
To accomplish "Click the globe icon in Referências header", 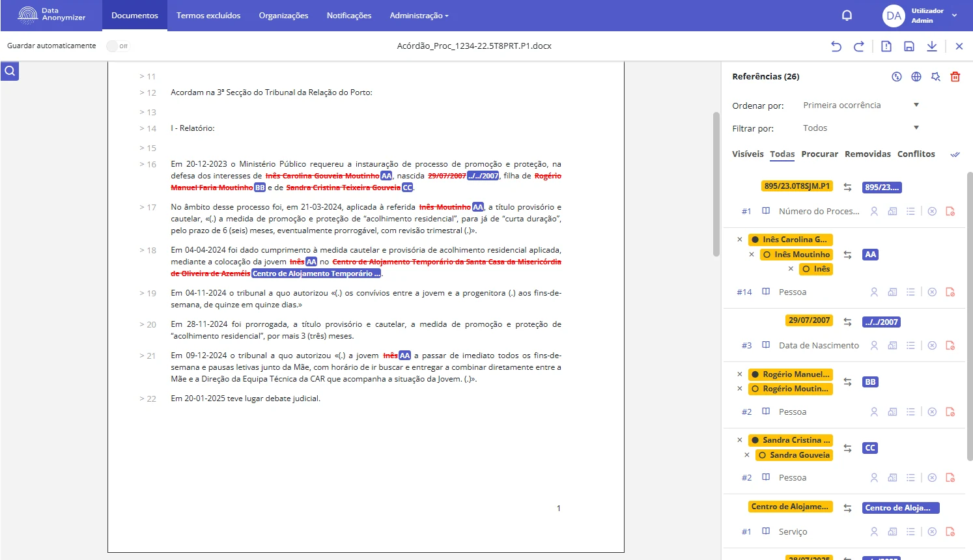I will pyautogui.click(x=916, y=77).
